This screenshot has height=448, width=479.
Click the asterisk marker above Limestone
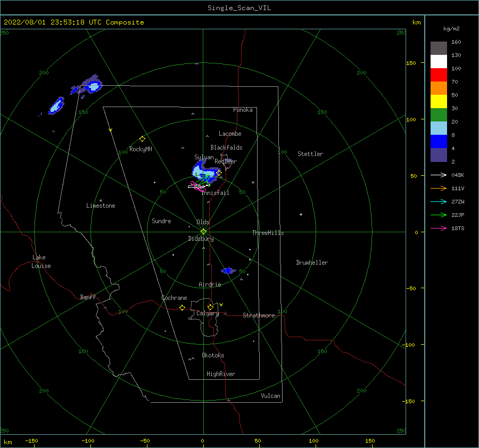tap(101, 201)
